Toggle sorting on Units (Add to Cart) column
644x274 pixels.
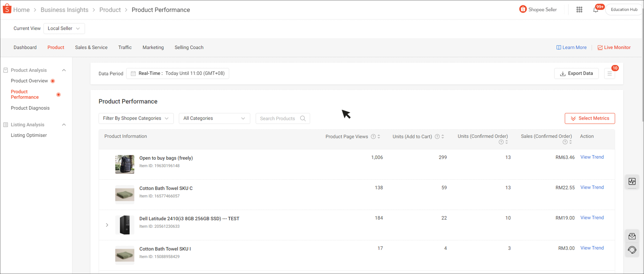click(x=443, y=137)
